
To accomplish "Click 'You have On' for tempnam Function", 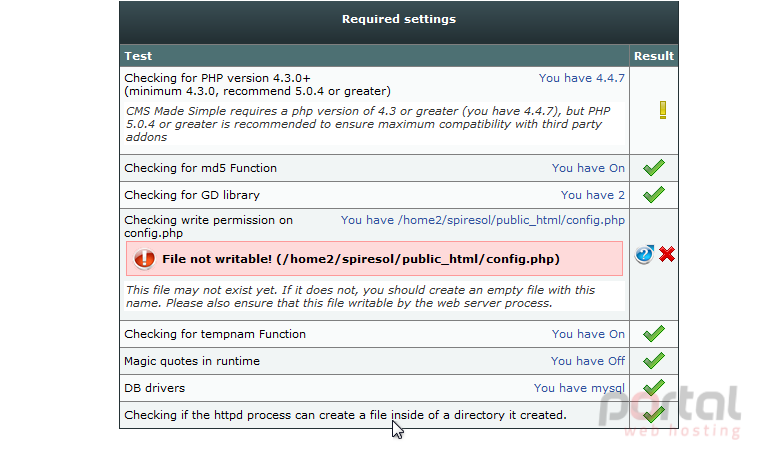I will point(588,334).
